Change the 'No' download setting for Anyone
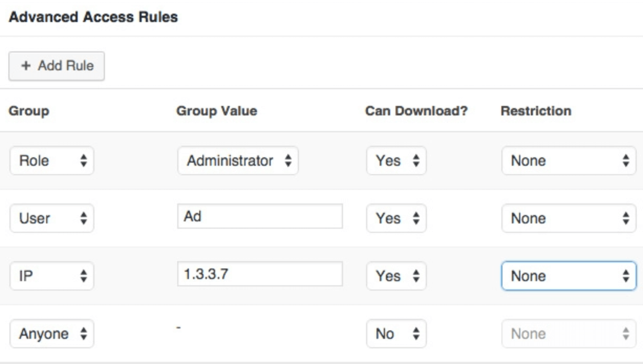This screenshot has width=643, height=364. tap(396, 334)
